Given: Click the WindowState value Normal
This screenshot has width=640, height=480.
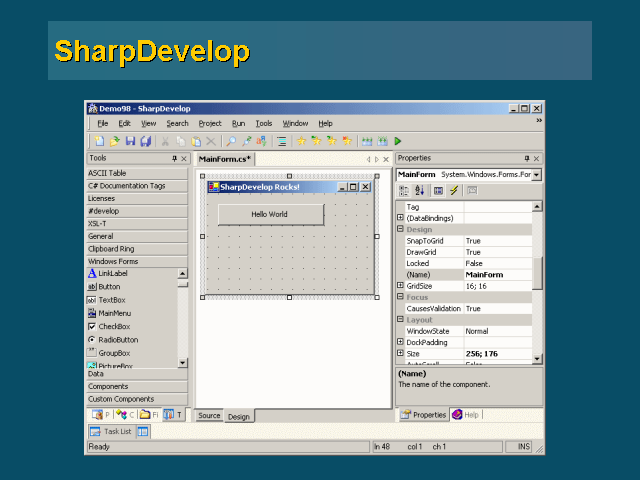Looking at the screenshot, I should click(498, 331).
